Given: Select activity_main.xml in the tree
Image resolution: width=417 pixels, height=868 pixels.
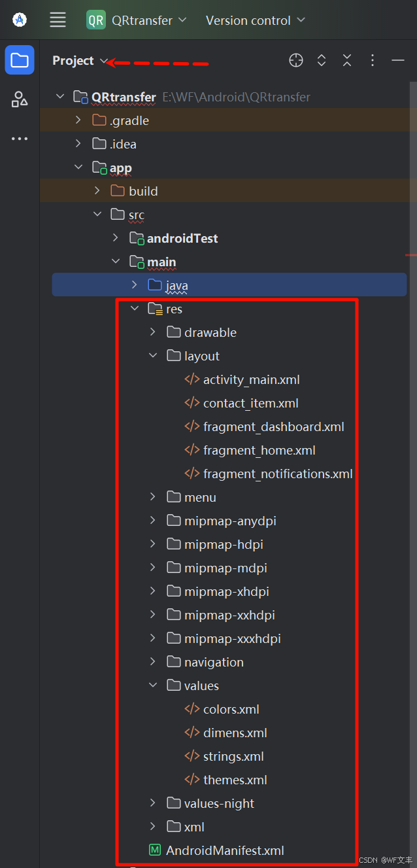Looking at the screenshot, I should tap(251, 379).
